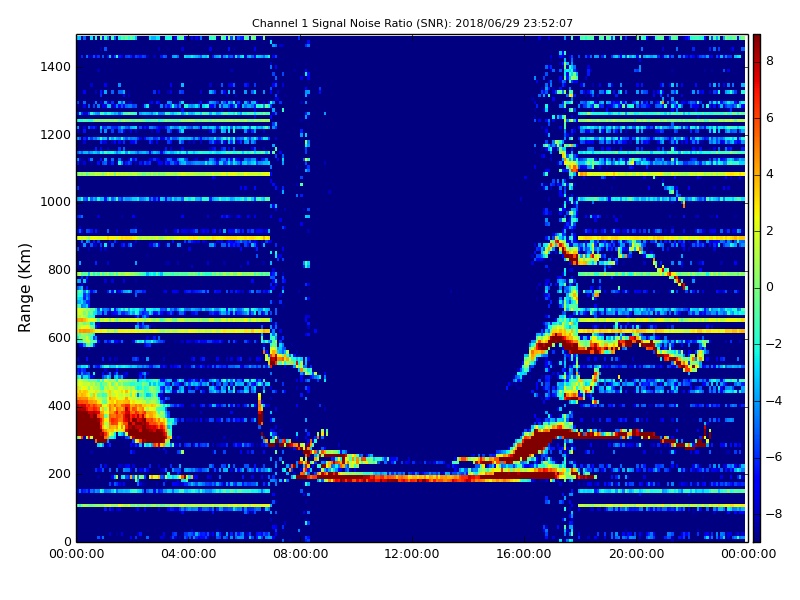Click the 1200 range tick label

click(56, 135)
